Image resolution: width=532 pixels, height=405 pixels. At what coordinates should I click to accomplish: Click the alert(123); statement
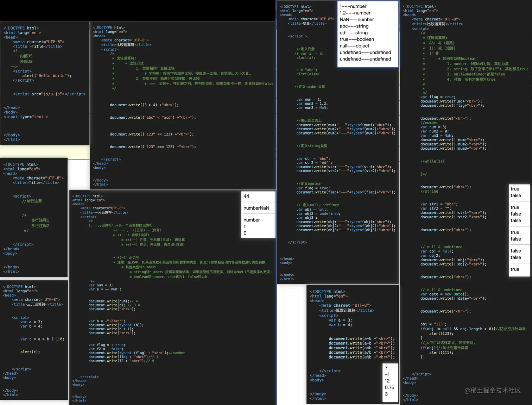coord(441,334)
